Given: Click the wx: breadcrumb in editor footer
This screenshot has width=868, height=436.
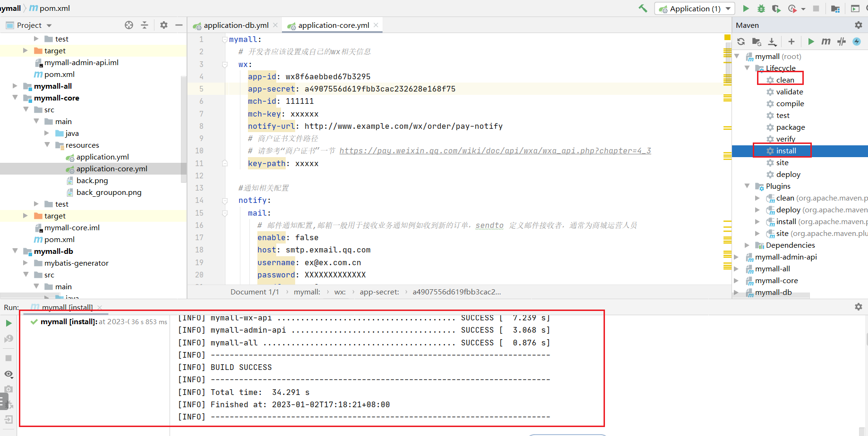Looking at the screenshot, I should click(340, 292).
